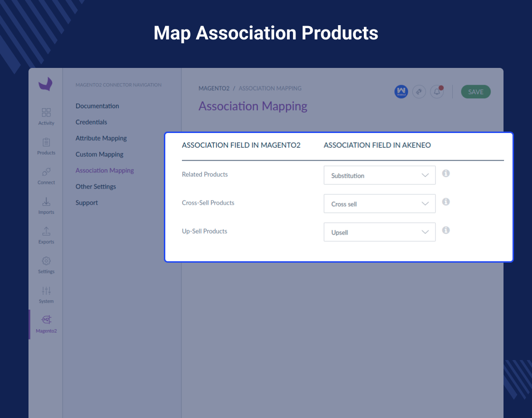
Task: Click the Akeneo logo icon
Action: coord(46,84)
